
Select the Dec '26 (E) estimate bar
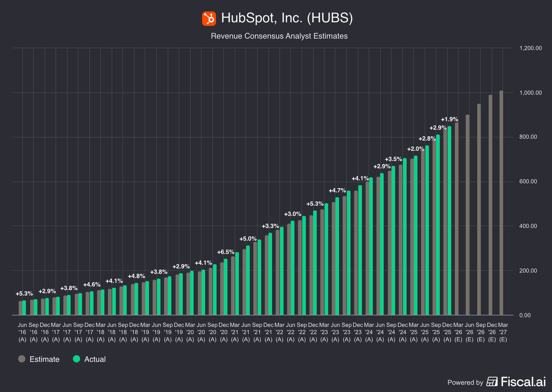[490, 205]
